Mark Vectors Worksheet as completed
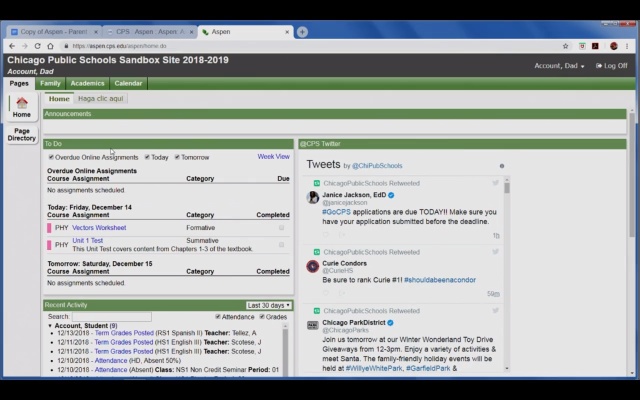Viewport: 640px width, 400px height. click(x=281, y=228)
